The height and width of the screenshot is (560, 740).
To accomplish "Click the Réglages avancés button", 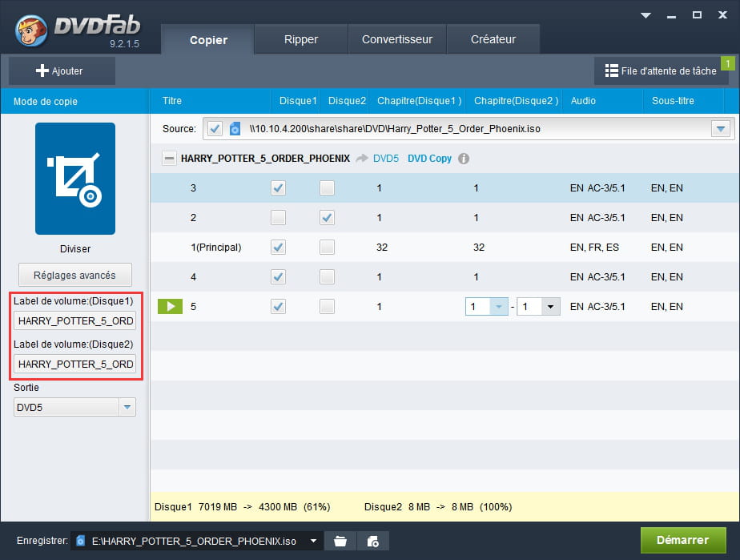I will pos(75,275).
